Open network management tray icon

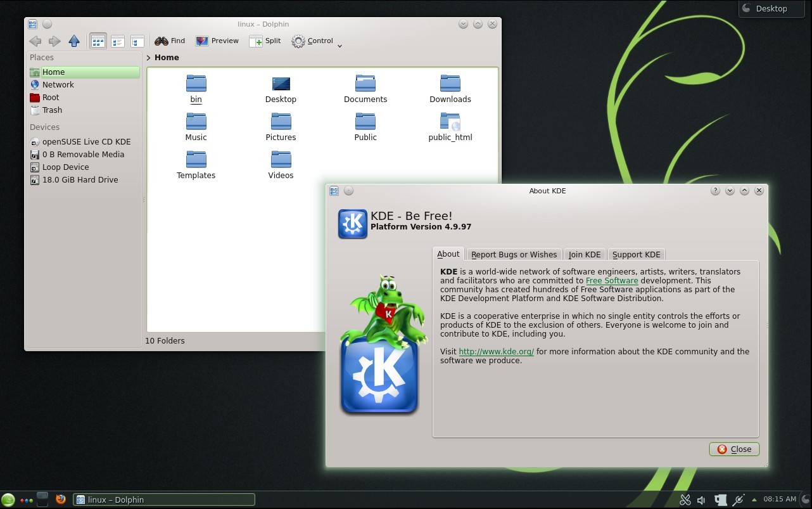click(738, 500)
